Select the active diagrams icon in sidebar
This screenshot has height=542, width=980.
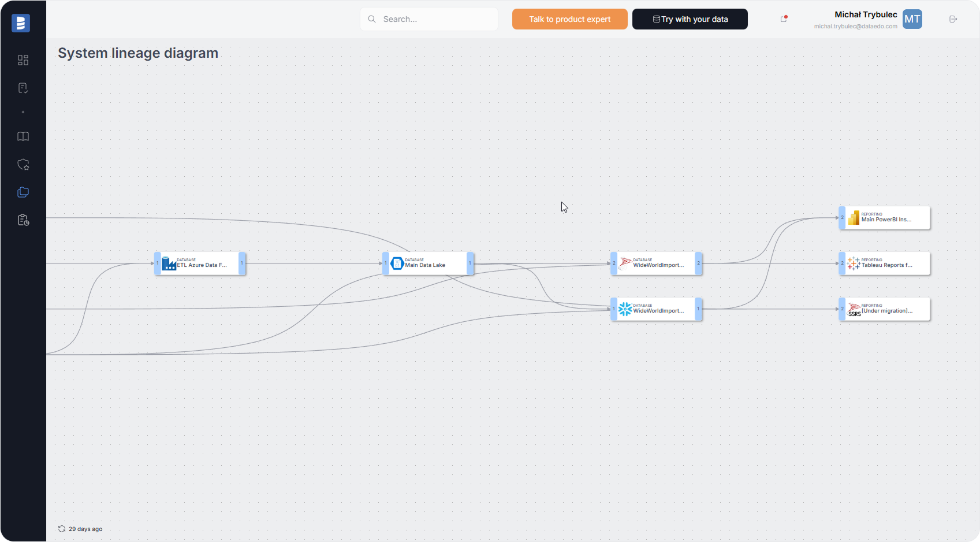pyautogui.click(x=23, y=192)
